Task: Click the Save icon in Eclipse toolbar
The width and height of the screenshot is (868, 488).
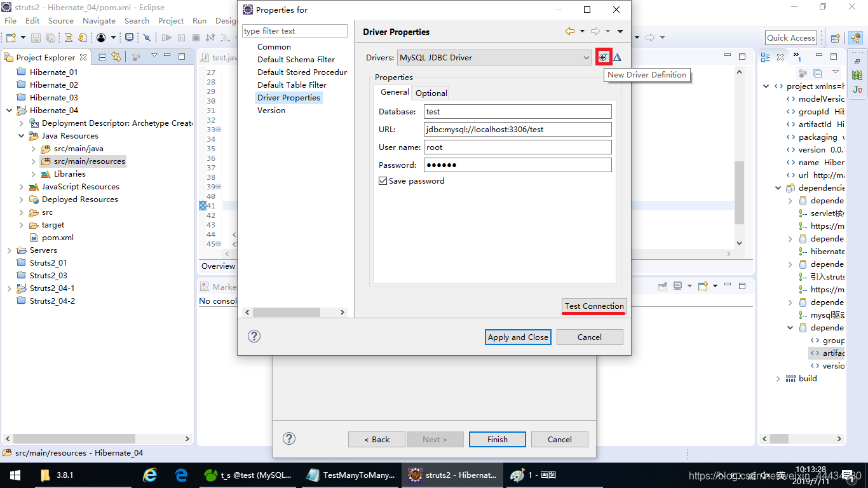Action: [36, 37]
